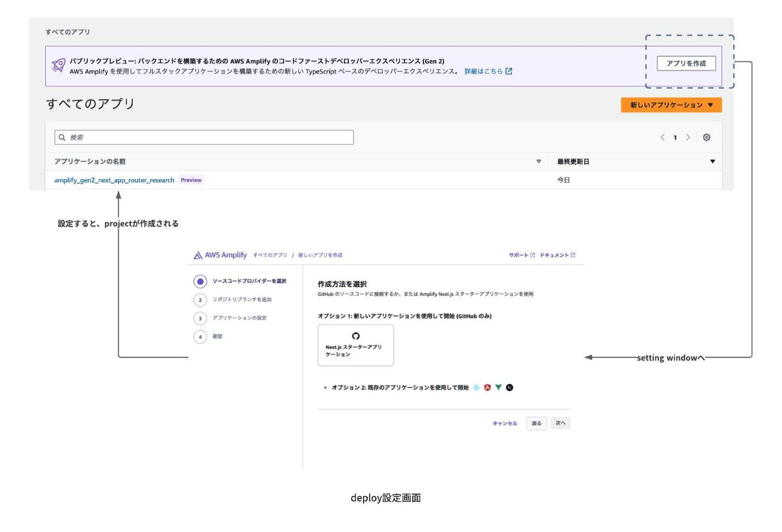The image size is (782, 532).
Task: Click the rocket icon in the banner
Action: [x=58, y=66]
